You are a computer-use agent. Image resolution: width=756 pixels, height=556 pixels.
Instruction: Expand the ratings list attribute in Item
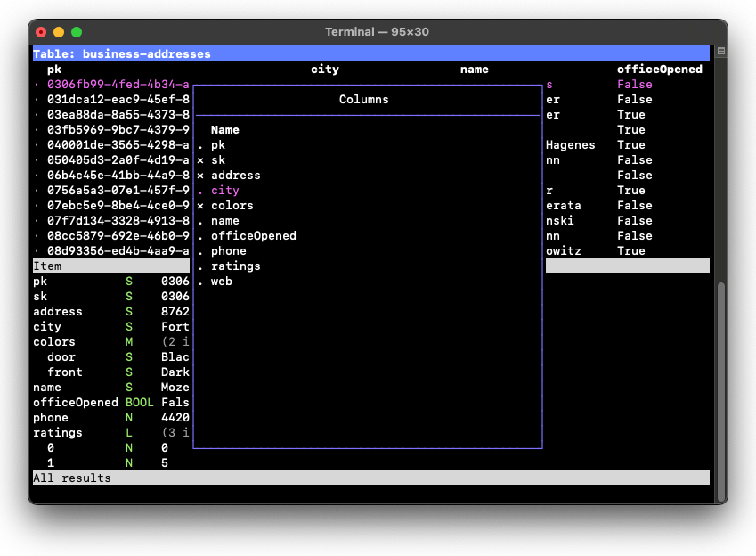pyautogui.click(x=58, y=433)
